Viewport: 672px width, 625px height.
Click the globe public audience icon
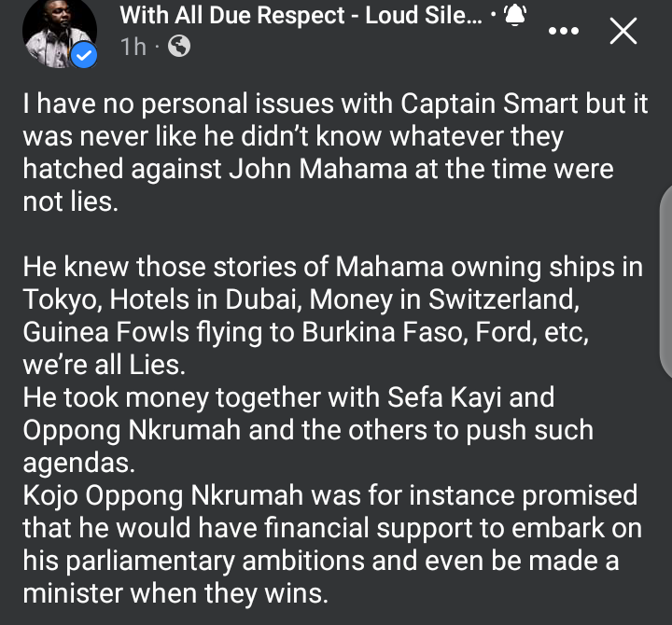tap(178, 47)
